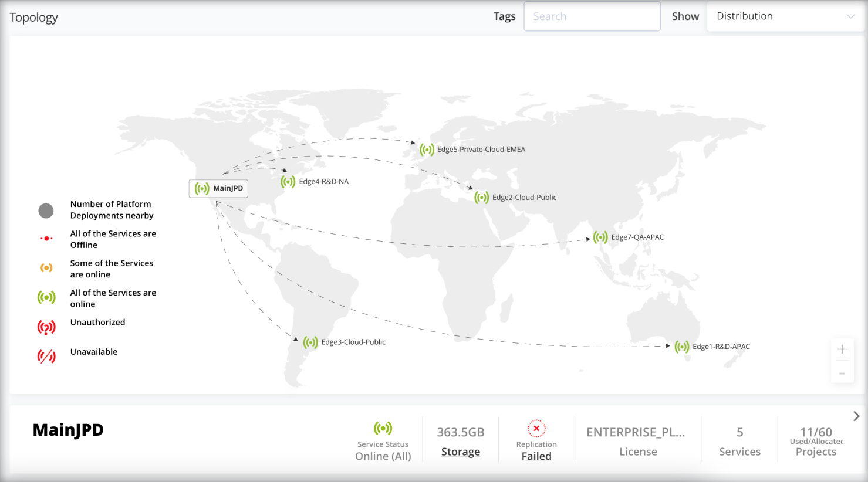Click the red Replication Failed icon

pyautogui.click(x=536, y=429)
